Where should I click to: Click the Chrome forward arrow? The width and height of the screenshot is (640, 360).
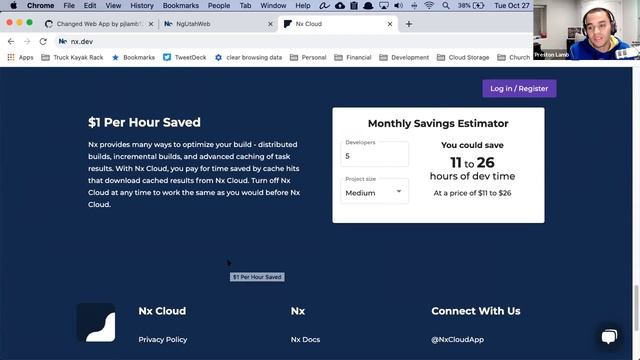(x=27, y=41)
